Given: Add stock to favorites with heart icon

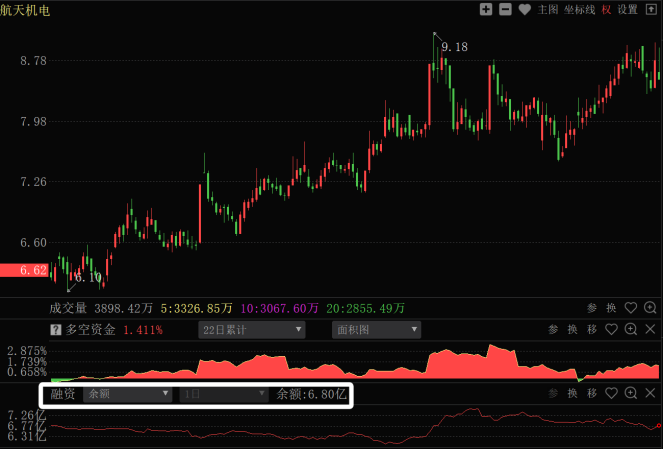Looking at the screenshot, I should pos(524,10).
